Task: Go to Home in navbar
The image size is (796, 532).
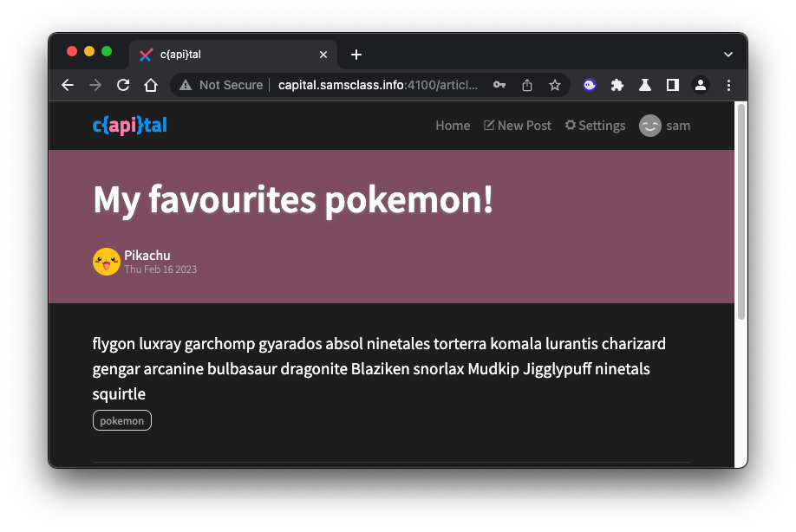Action: point(453,126)
